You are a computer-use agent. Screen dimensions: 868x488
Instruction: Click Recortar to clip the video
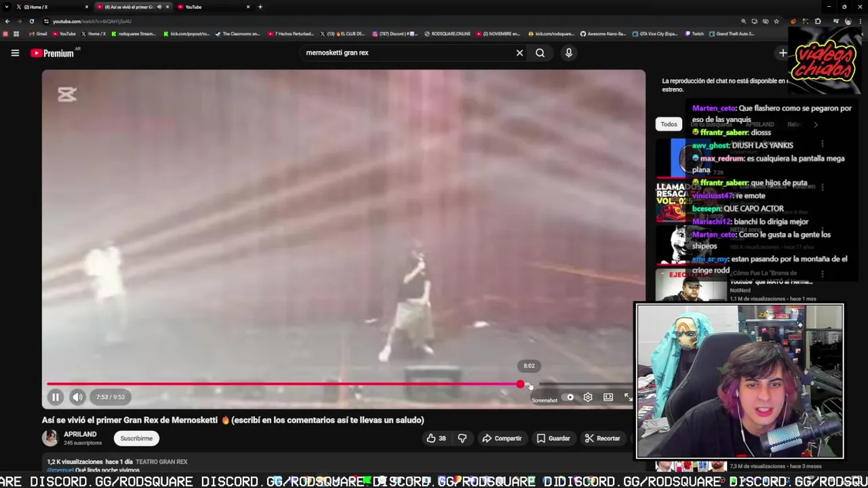[x=602, y=439]
